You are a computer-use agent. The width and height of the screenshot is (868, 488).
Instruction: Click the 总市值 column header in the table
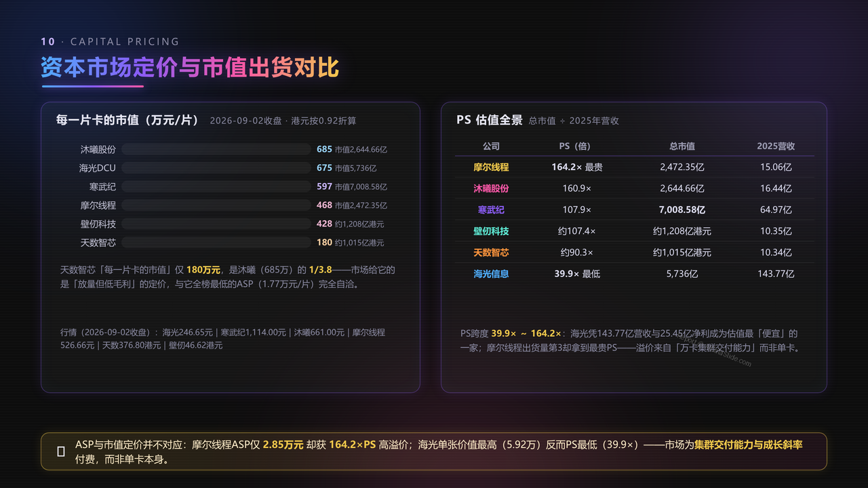(x=682, y=146)
